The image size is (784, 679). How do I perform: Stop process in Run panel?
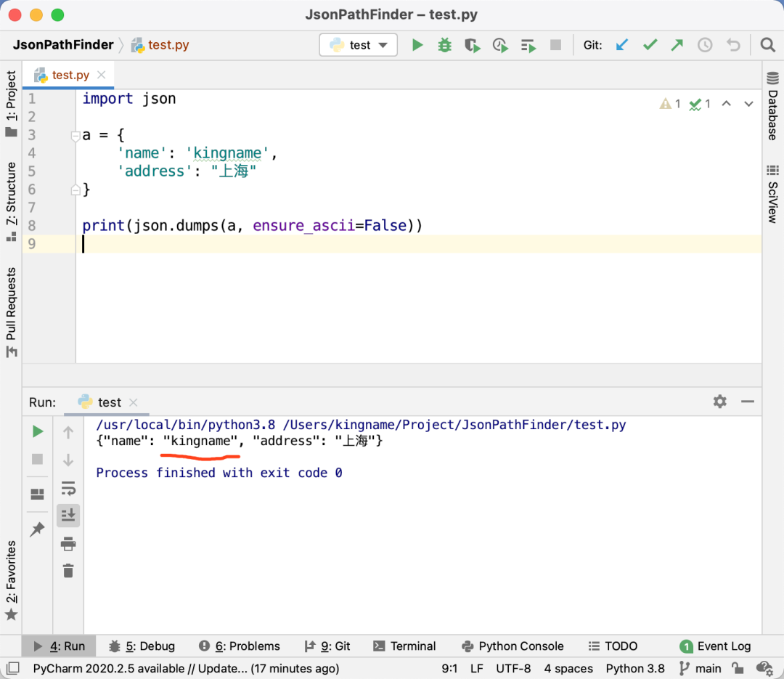coord(37,459)
